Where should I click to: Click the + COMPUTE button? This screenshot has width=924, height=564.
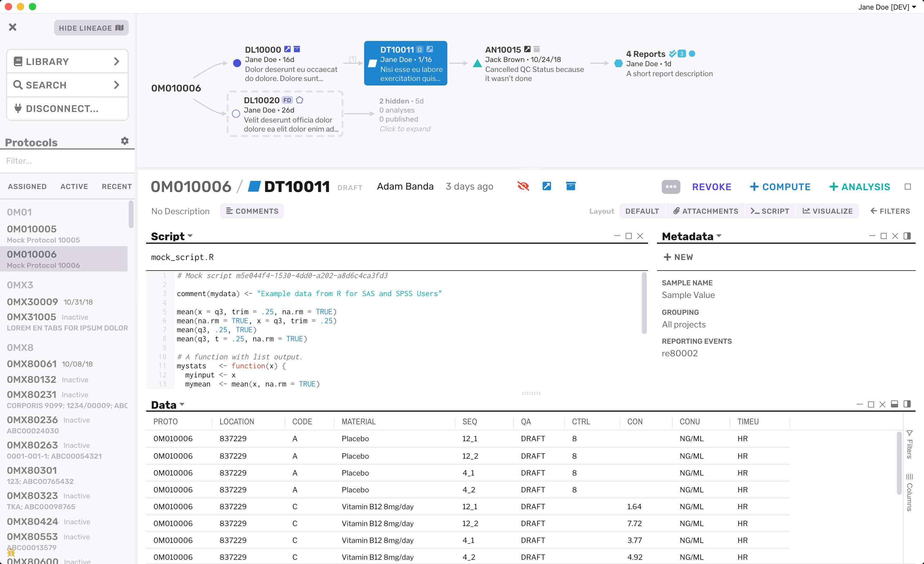(780, 187)
